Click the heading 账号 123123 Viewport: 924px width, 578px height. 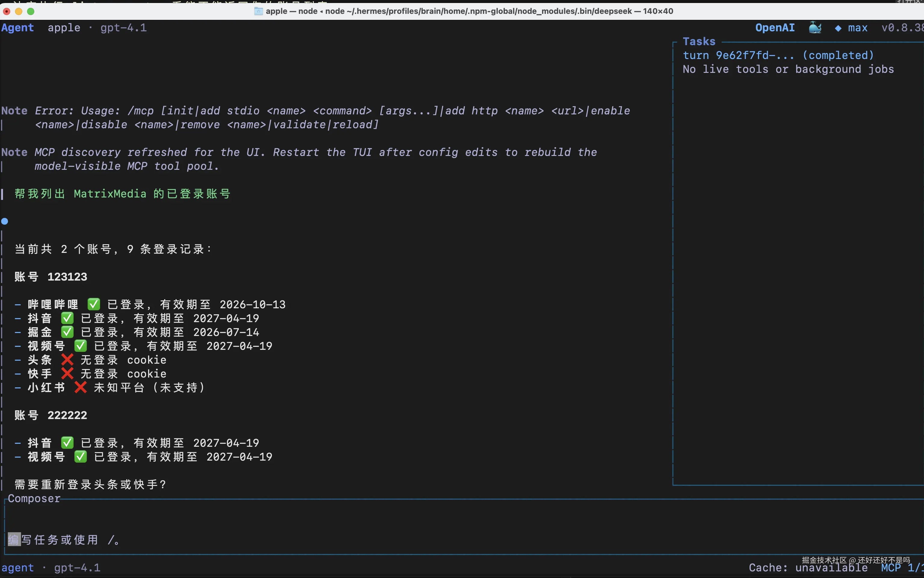point(51,277)
